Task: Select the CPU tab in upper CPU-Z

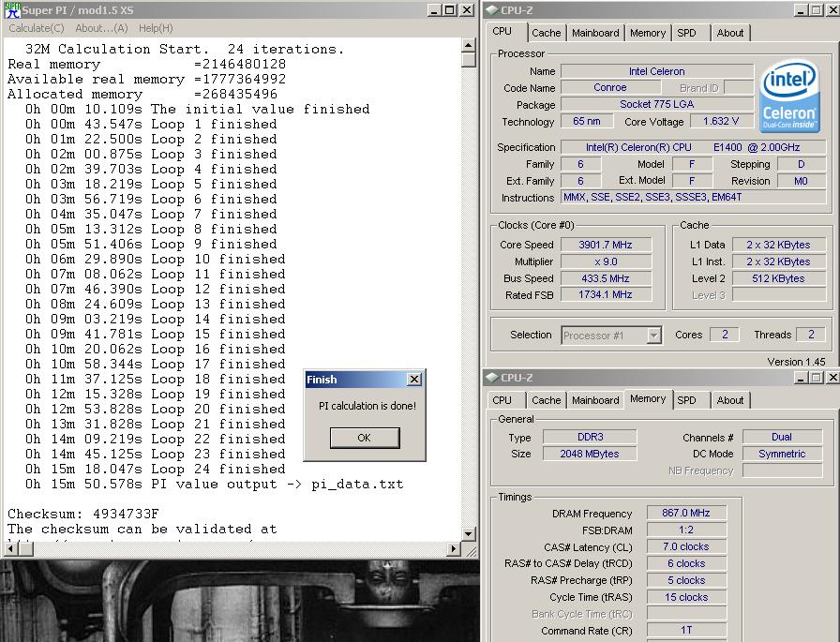Action: pos(506,31)
